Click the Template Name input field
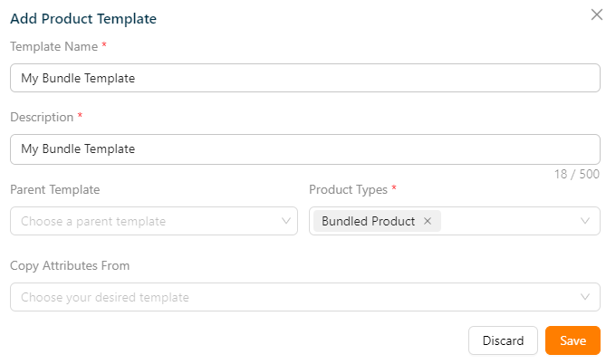Viewport: 606px width, 364px height. [x=304, y=78]
